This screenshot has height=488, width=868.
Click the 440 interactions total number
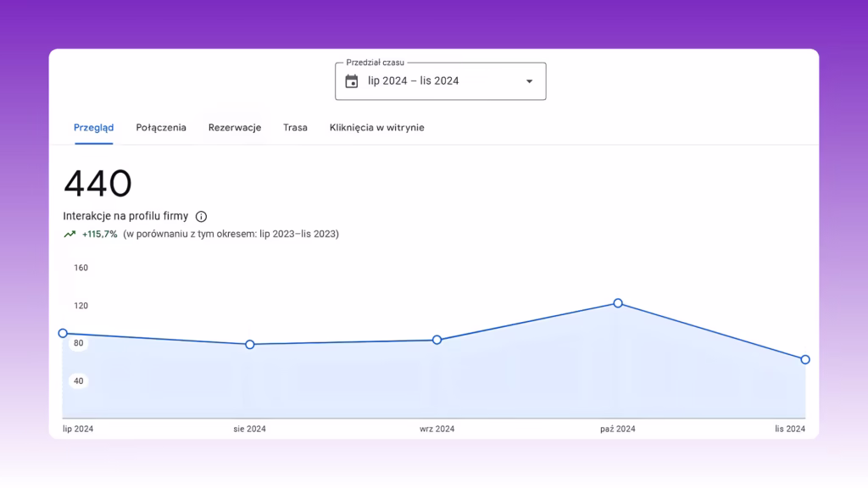(98, 184)
